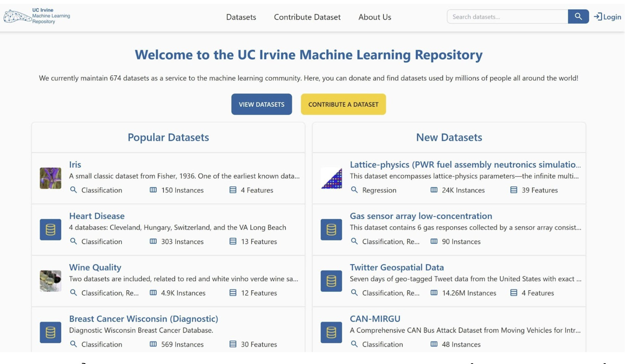The height and width of the screenshot is (364, 625).
Task: Click the '569 Instances' text
Action: 182,344
